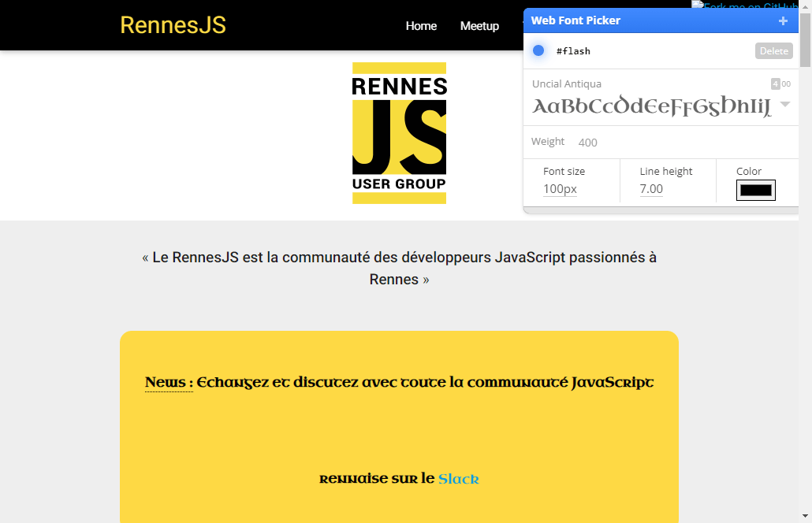Click the RennesJS site title

pos(173,25)
